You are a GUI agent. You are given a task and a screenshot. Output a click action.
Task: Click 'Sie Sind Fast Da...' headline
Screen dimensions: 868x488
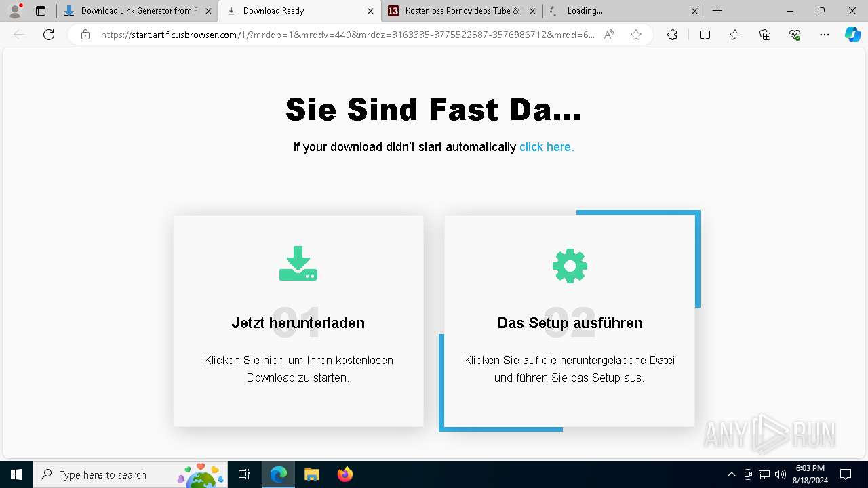point(434,110)
